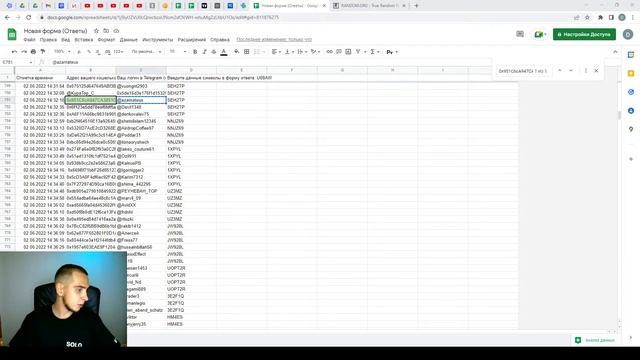Check the cloud save status icon

coord(116,31)
